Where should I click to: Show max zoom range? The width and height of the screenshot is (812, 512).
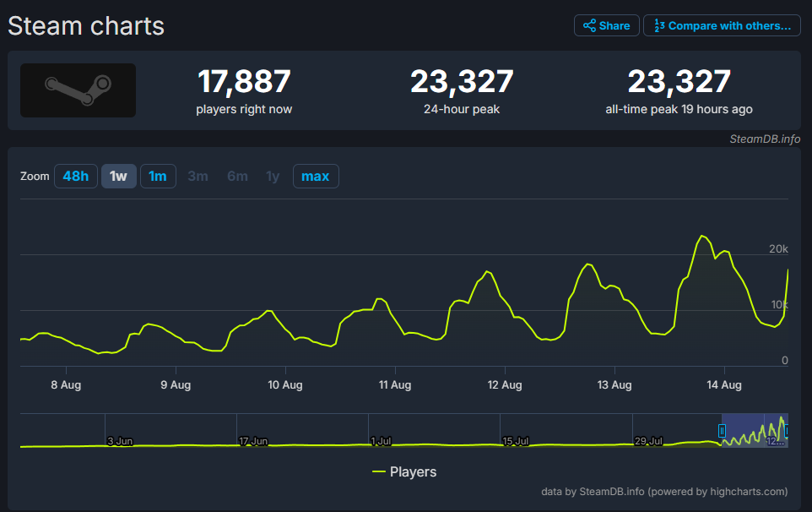pos(316,177)
